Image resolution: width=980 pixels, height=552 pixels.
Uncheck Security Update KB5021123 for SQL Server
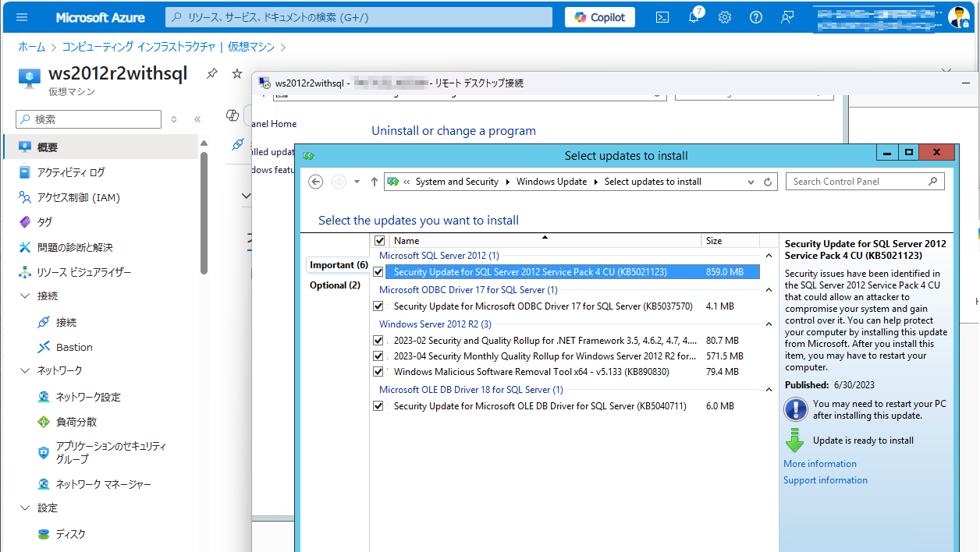pyautogui.click(x=378, y=271)
